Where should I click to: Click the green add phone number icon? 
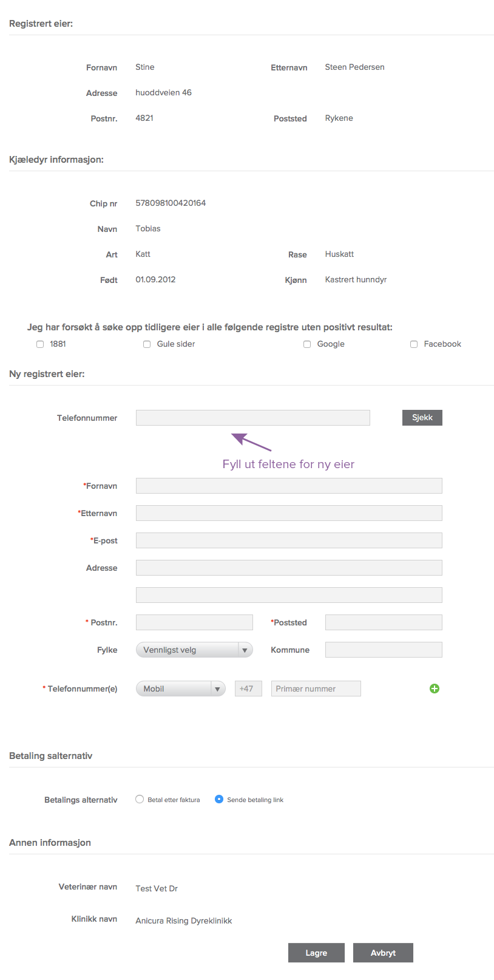pyautogui.click(x=434, y=689)
